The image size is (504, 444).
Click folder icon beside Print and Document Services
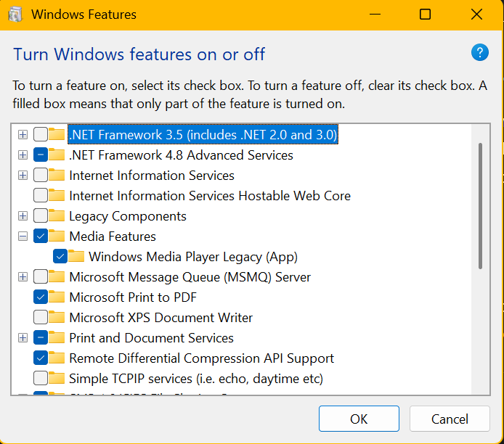(57, 337)
